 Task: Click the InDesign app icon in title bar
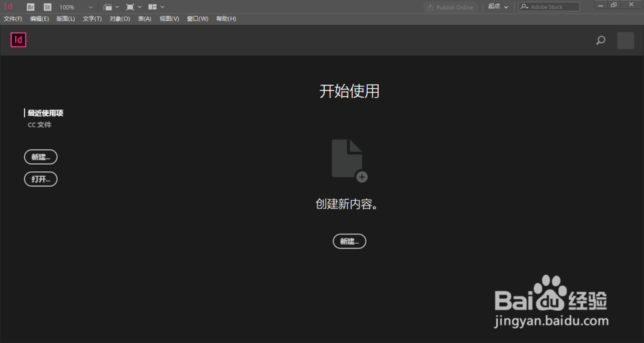8,6
